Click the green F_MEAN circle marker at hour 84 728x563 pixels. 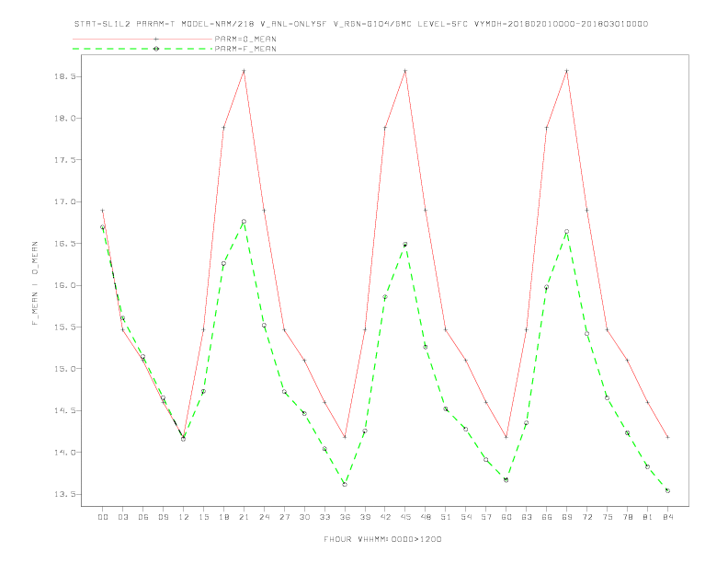tap(667, 490)
